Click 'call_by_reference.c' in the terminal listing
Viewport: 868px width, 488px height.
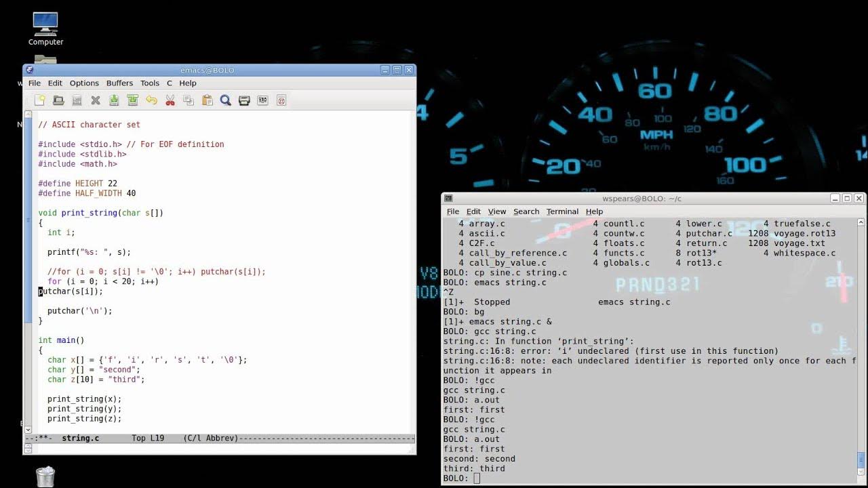(x=518, y=253)
